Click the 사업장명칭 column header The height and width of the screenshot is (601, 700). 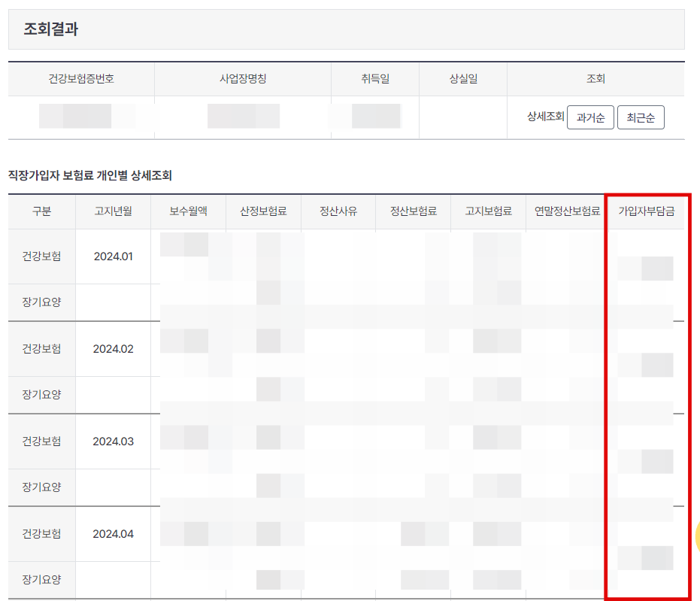pyautogui.click(x=242, y=79)
